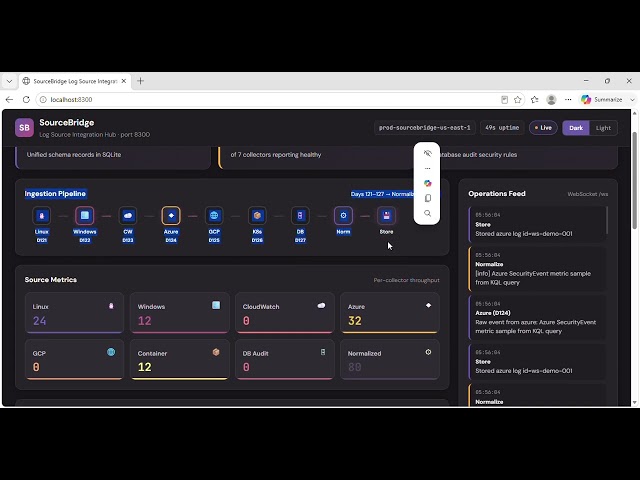The image size is (640, 480).
Task: Click the CloudWatch metric card cloud icon
Action: point(321,305)
